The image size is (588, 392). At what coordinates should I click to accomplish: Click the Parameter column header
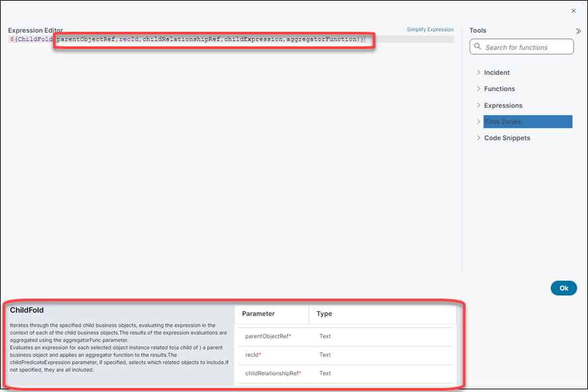[258, 314]
